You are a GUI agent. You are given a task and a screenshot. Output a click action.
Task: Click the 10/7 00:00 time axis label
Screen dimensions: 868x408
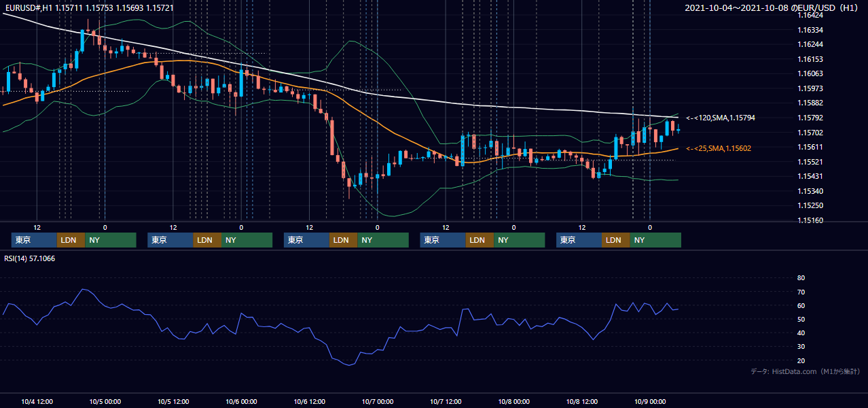pos(377,402)
